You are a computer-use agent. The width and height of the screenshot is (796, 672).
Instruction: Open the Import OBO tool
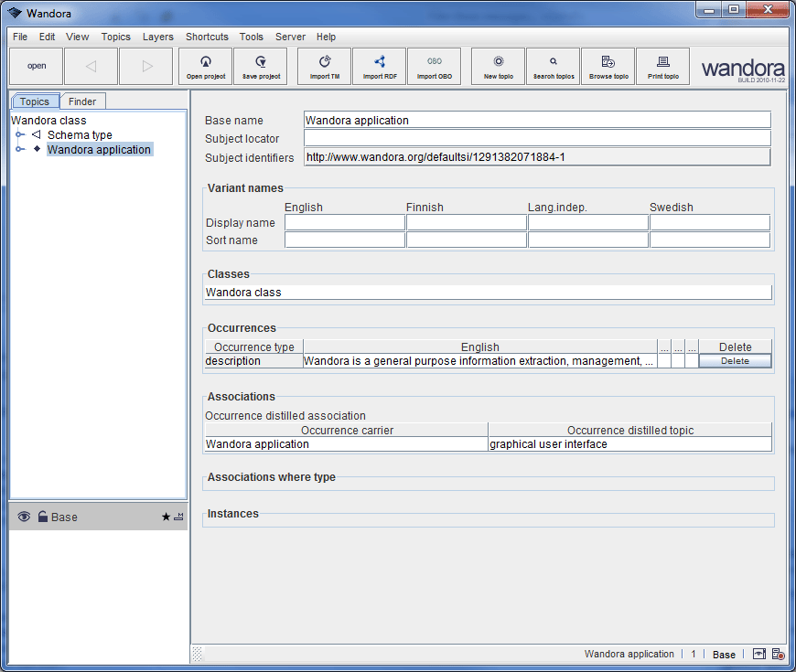tap(435, 66)
